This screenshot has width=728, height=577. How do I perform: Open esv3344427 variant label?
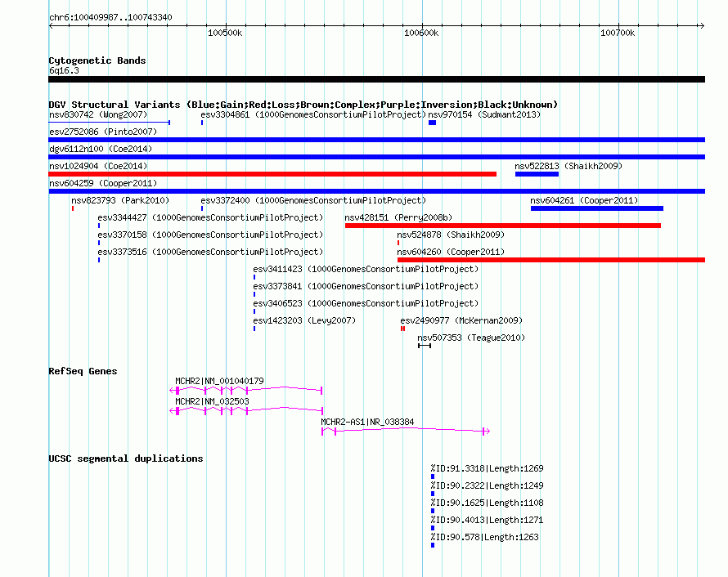click(210, 217)
